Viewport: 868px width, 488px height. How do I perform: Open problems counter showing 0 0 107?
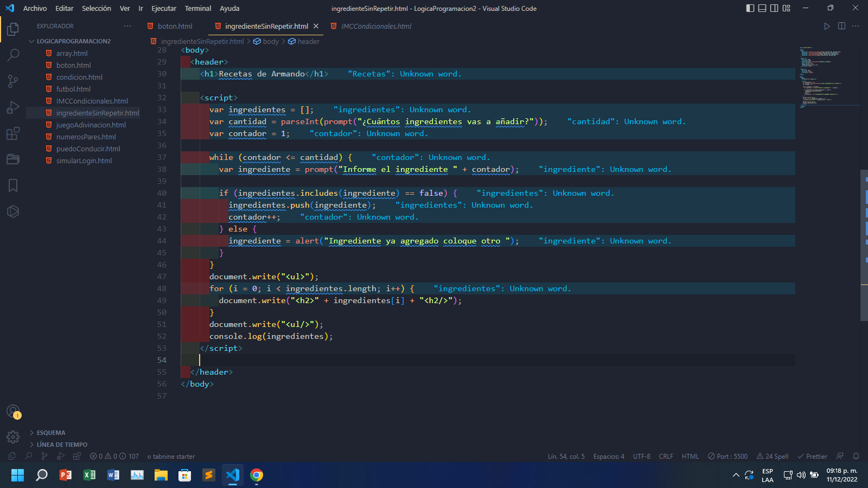pos(114,456)
